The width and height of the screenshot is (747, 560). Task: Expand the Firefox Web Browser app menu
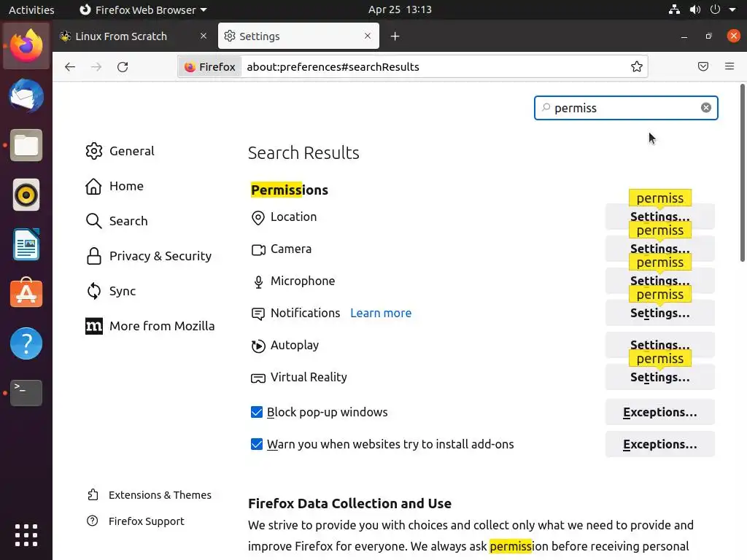[143, 10]
